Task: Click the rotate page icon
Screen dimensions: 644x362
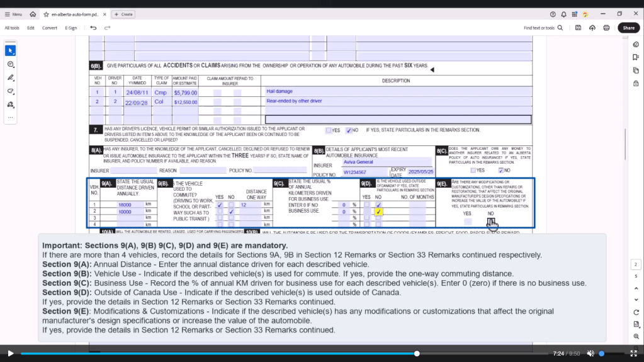Action: (636, 313)
